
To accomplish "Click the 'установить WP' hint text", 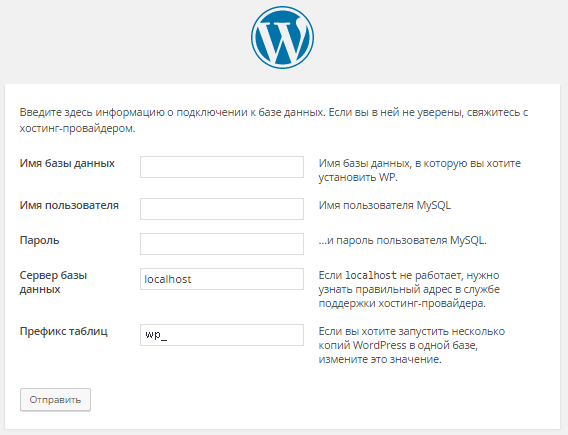I will coord(358,177).
